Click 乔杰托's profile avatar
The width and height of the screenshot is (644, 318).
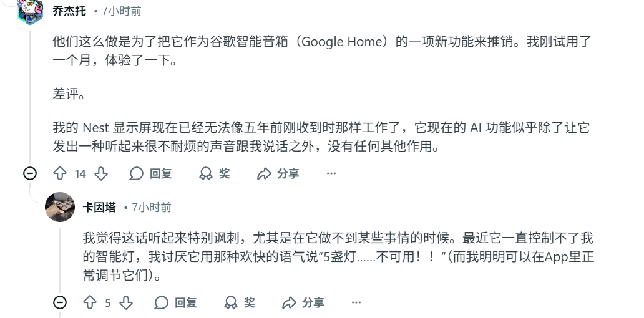(x=29, y=11)
